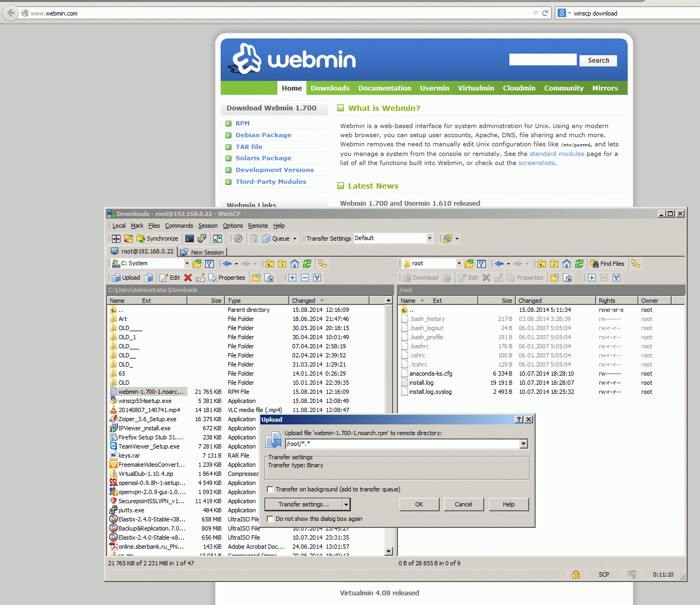Click the lock icon in WinSCP status bar
Screen dimensions: 700x605
click(x=576, y=574)
